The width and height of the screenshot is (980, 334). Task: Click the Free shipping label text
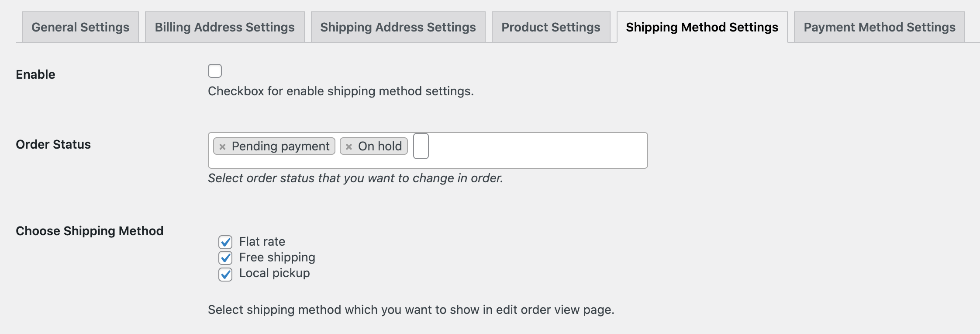(x=277, y=257)
